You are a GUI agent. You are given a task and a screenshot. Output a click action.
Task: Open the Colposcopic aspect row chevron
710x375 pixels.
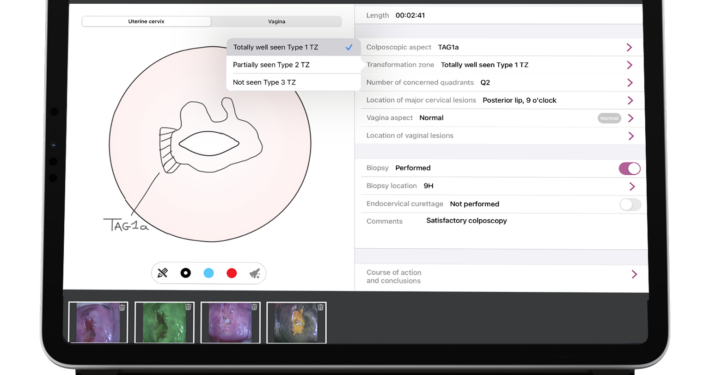[x=629, y=47]
